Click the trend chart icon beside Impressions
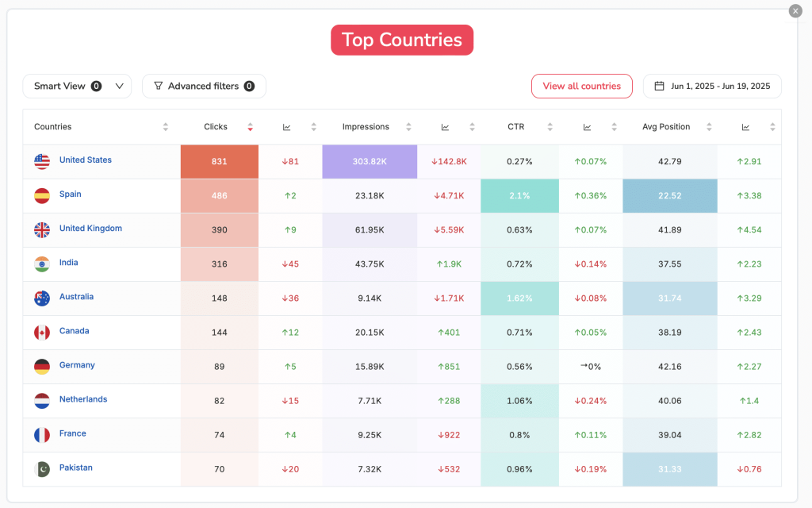The width and height of the screenshot is (812, 508). (444, 126)
